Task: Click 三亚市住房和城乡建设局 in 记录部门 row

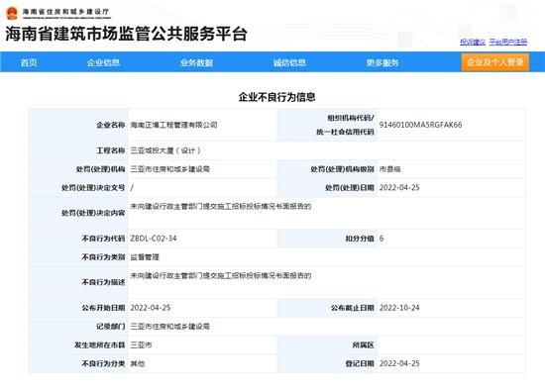Action: (x=170, y=327)
